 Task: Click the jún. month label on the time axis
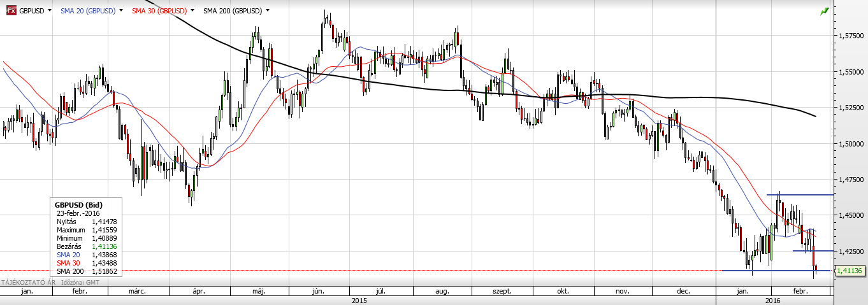(x=319, y=291)
